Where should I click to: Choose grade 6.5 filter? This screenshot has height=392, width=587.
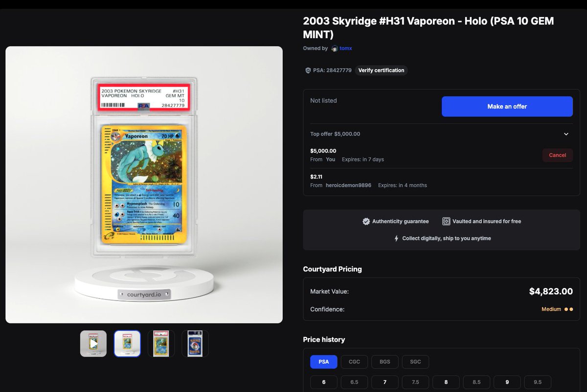tap(354, 382)
